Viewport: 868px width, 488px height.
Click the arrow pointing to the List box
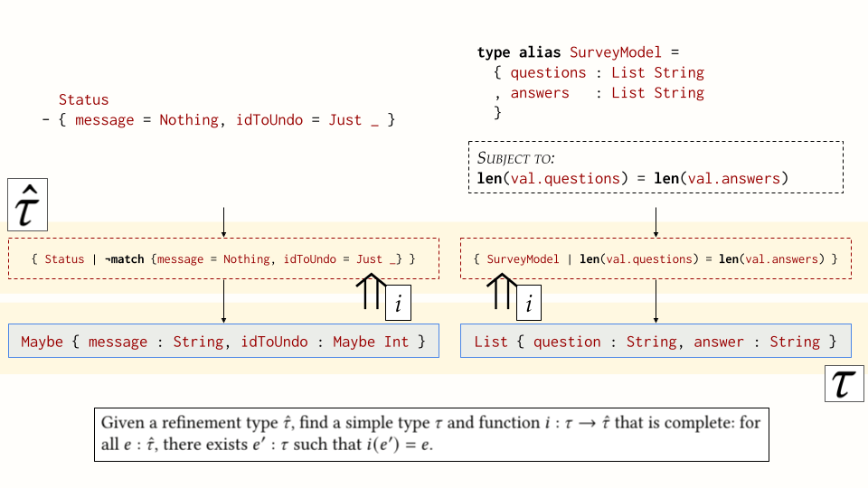(x=656, y=301)
